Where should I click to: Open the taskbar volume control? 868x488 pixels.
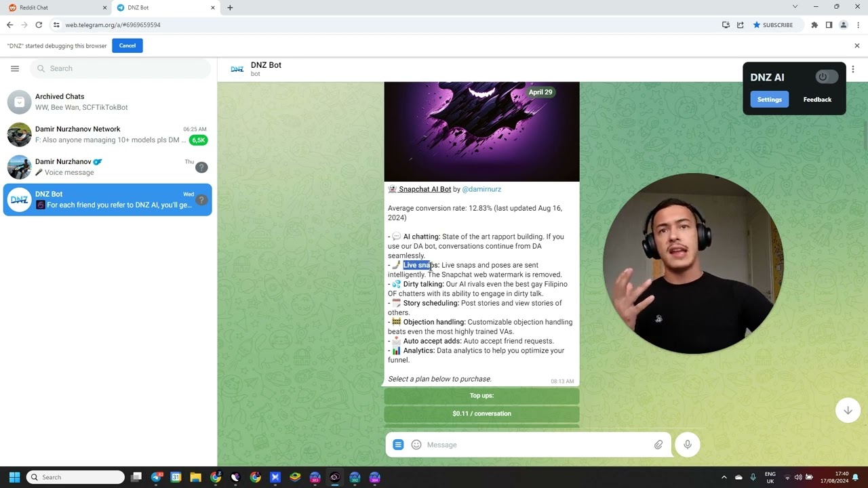click(798, 477)
